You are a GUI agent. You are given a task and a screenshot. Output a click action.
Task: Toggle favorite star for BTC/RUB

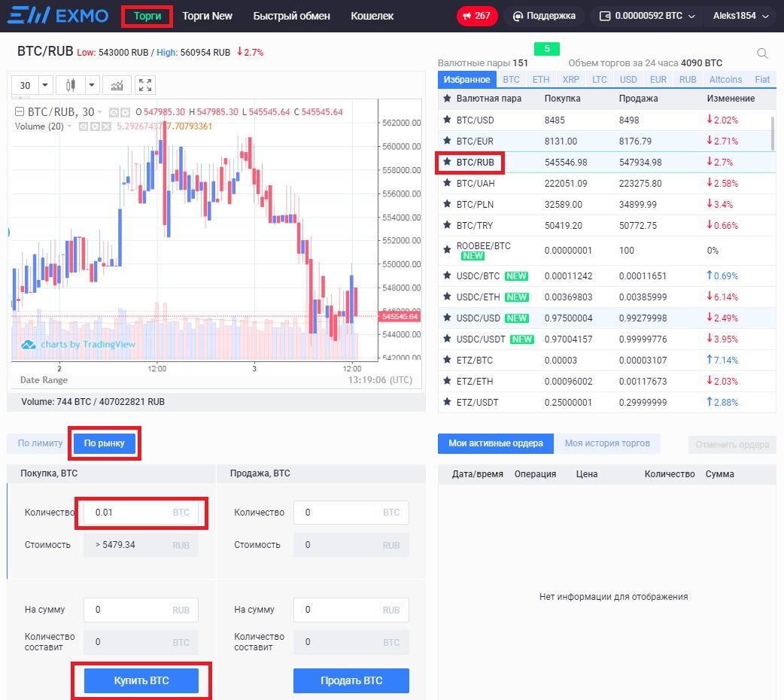(x=447, y=162)
